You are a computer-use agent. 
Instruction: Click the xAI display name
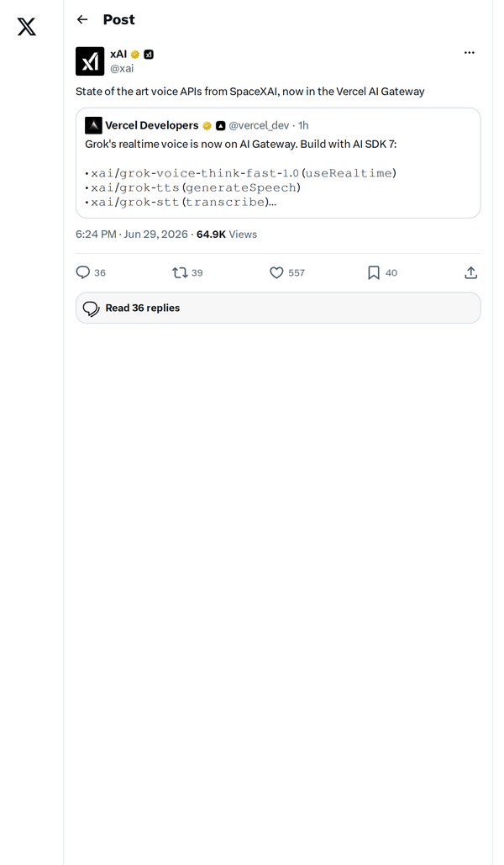[118, 54]
